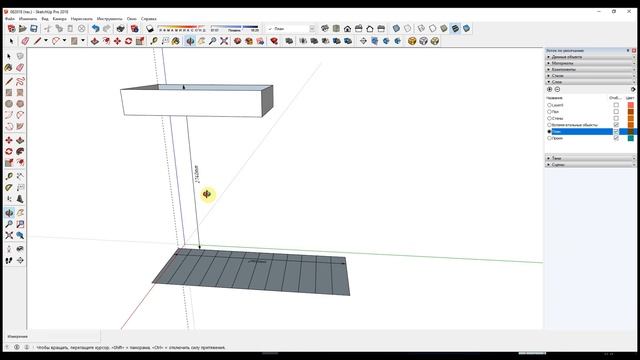Open Shape tool dropdown arrow

coord(83,41)
